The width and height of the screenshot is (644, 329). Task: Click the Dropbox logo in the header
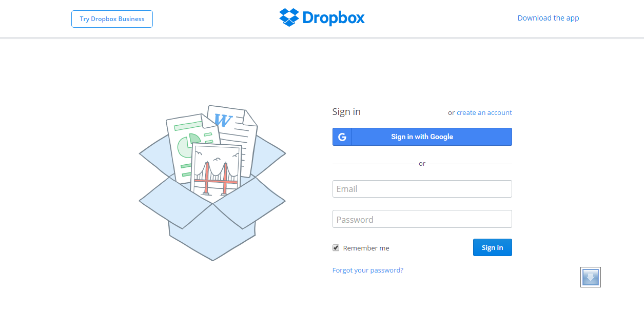(322, 17)
